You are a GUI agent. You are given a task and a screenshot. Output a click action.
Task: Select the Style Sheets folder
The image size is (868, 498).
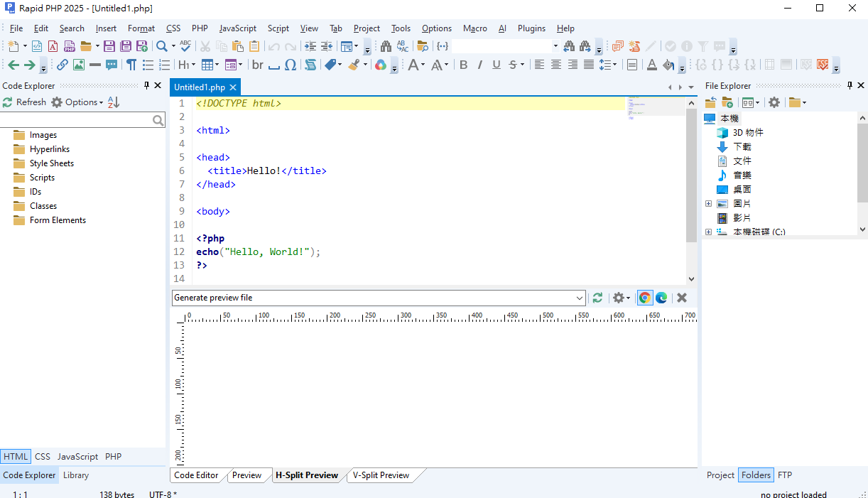(x=51, y=163)
